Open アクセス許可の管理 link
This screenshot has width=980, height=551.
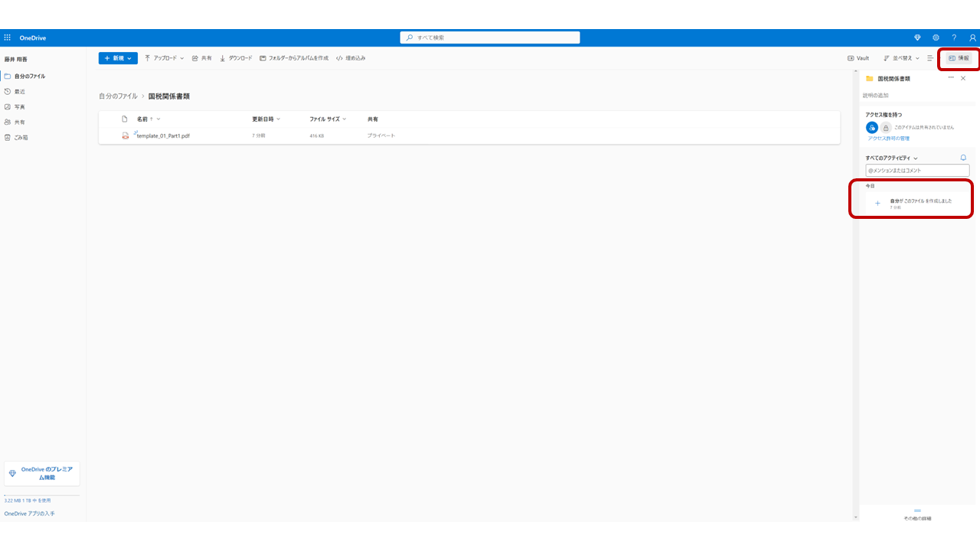pos(887,138)
